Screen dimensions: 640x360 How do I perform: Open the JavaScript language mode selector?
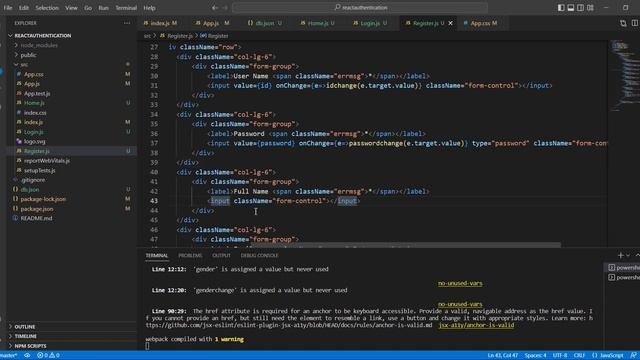click(608, 356)
